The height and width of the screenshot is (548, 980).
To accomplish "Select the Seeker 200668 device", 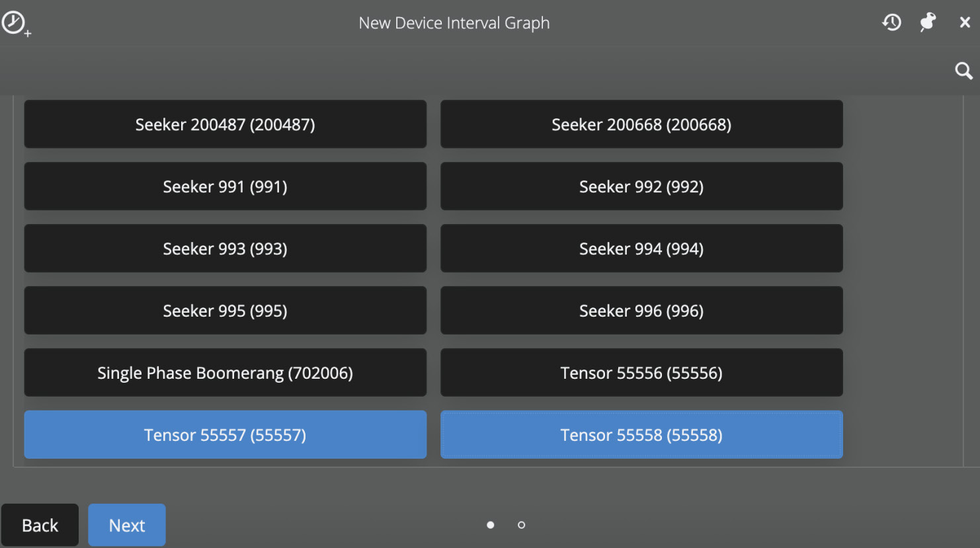I will (x=641, y=124).
